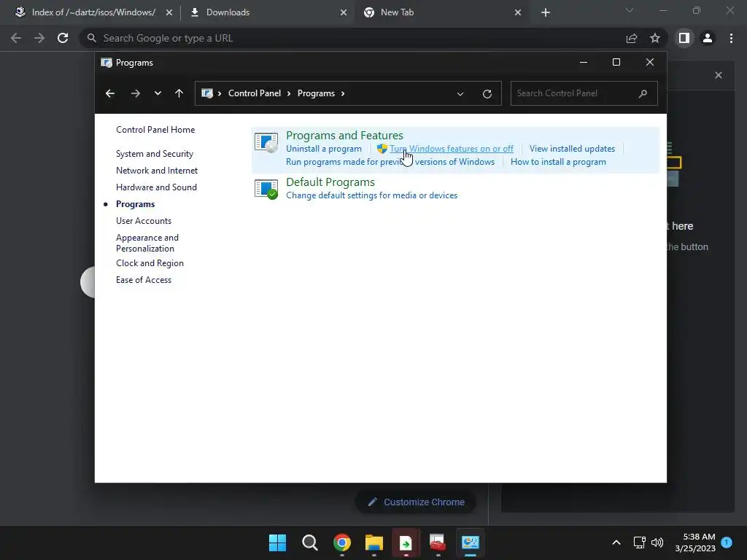Open Ease of Access category
This screenshot has width=747, height=560.
pos(144,279)
